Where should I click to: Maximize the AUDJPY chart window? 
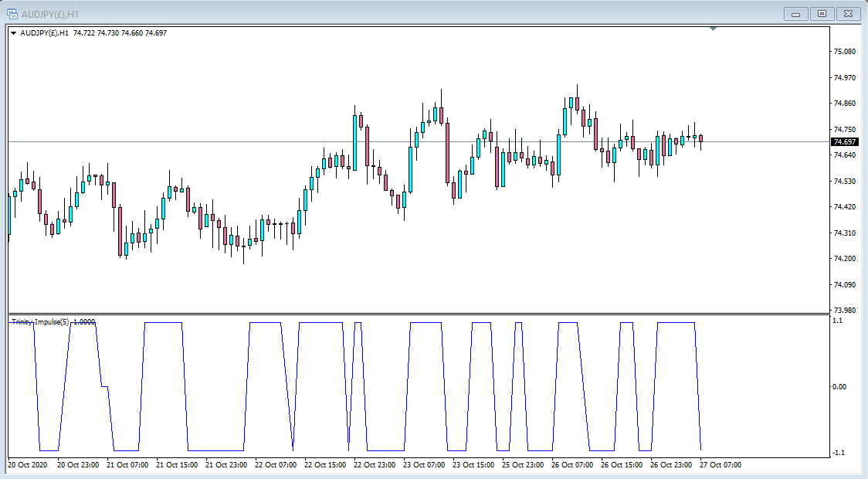point(822,14)
